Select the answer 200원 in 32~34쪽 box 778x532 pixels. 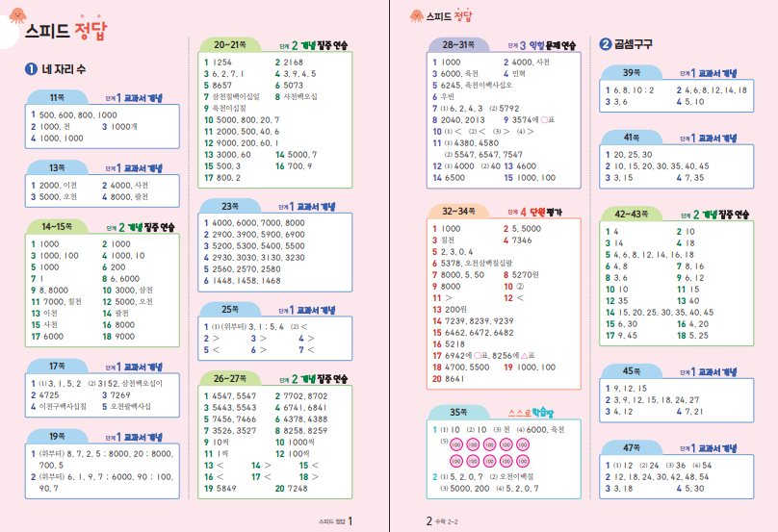click(455, 310)
